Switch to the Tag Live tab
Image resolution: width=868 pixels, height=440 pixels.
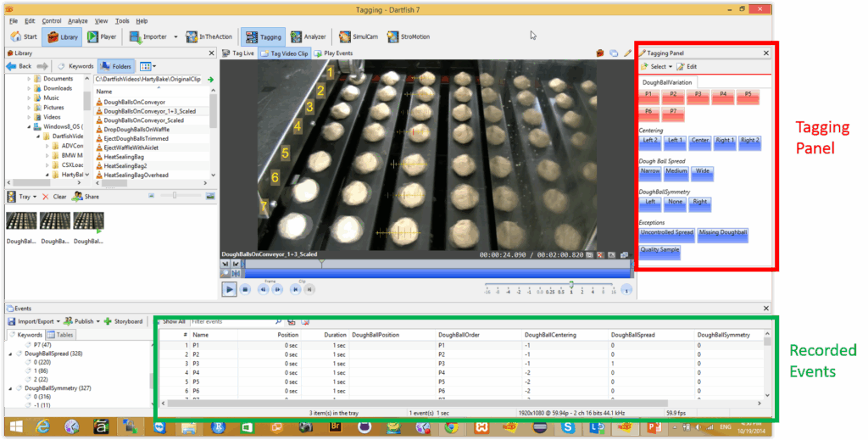click(238, 53)
